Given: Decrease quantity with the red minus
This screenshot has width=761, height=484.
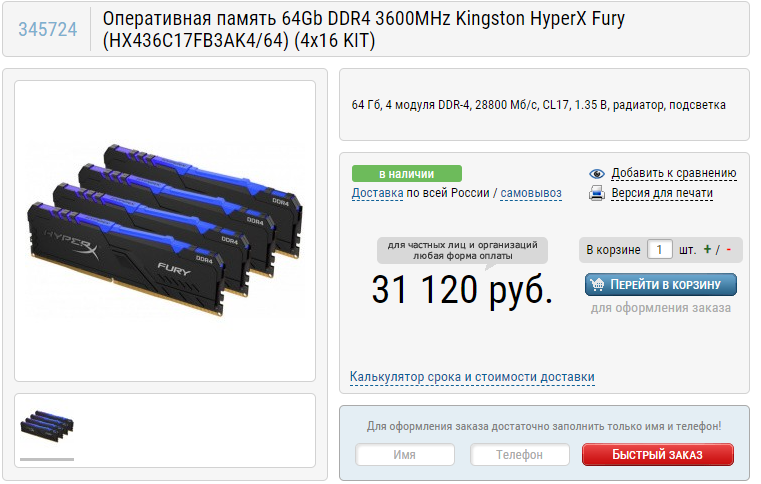Looking at the screenshot, I should click(x=728, y=250).
